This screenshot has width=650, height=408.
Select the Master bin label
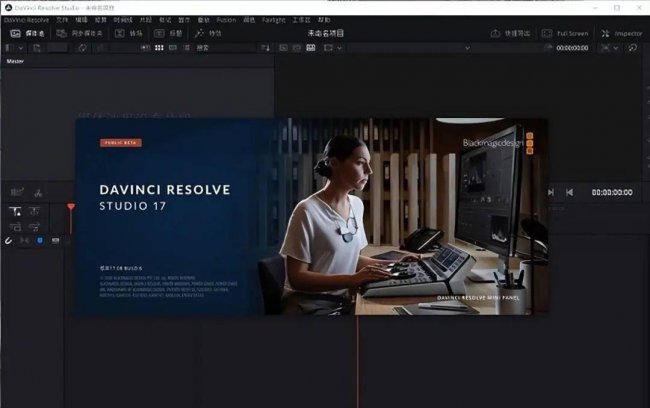click(15, 61)
